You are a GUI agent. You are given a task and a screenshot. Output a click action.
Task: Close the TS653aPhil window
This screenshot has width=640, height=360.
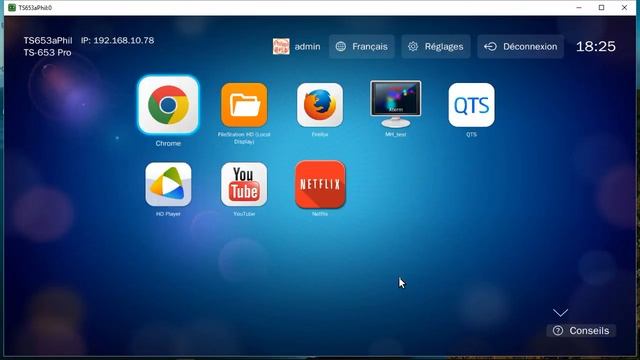coord(624,8)
